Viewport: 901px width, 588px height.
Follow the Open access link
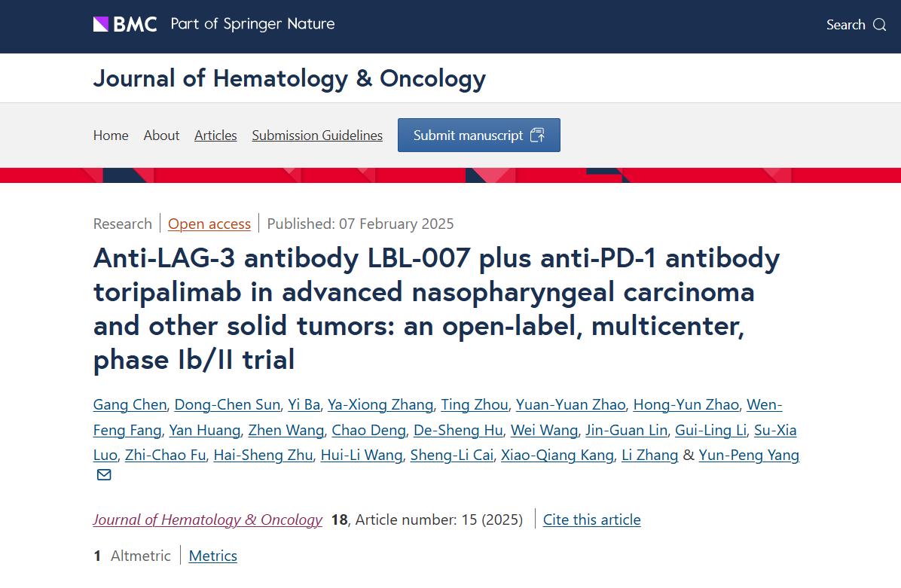tap(209, 224)
